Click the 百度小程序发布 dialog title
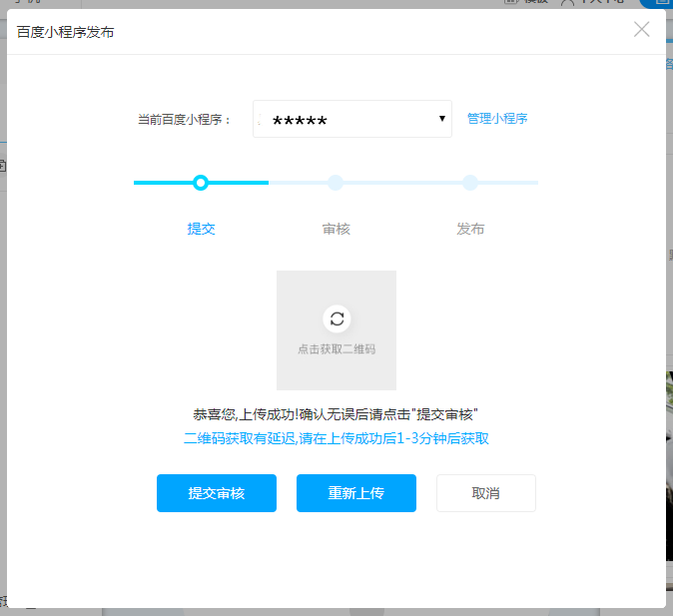 point(66,32)
